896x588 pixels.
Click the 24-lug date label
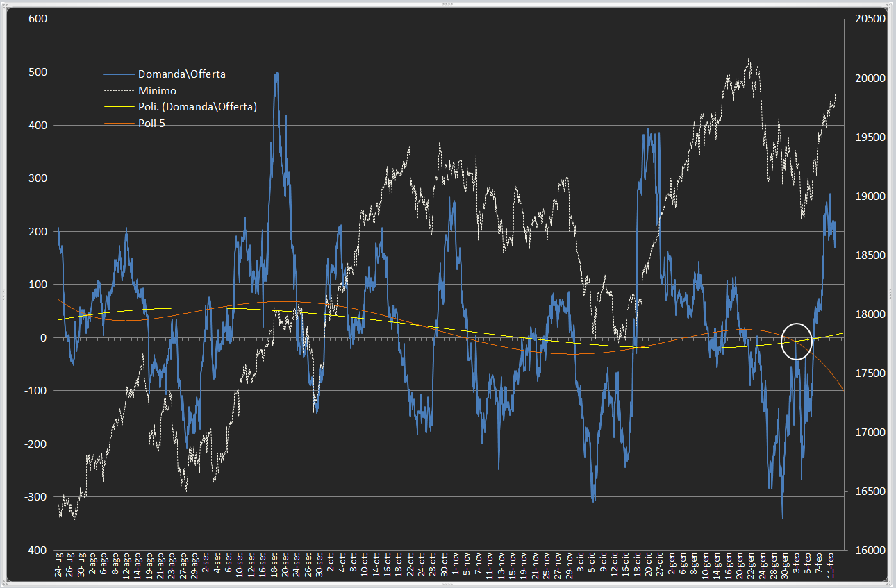tap(58, 565)
